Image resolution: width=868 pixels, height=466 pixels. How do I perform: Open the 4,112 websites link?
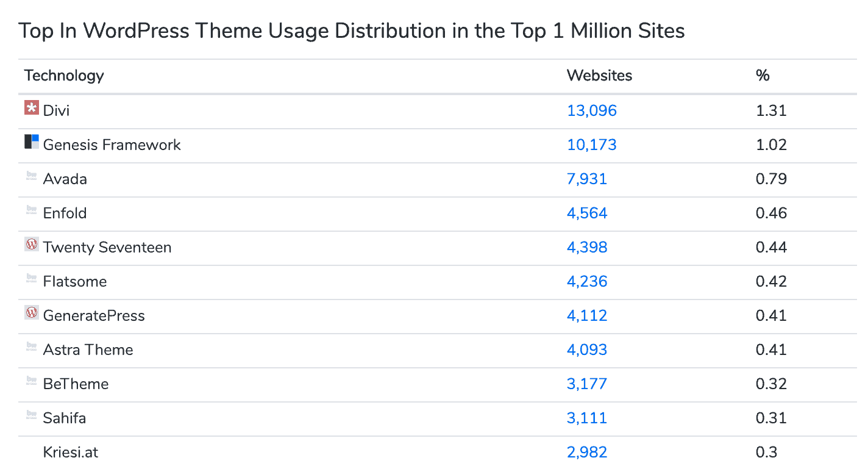pyautogui.click(x=587, y=315)
